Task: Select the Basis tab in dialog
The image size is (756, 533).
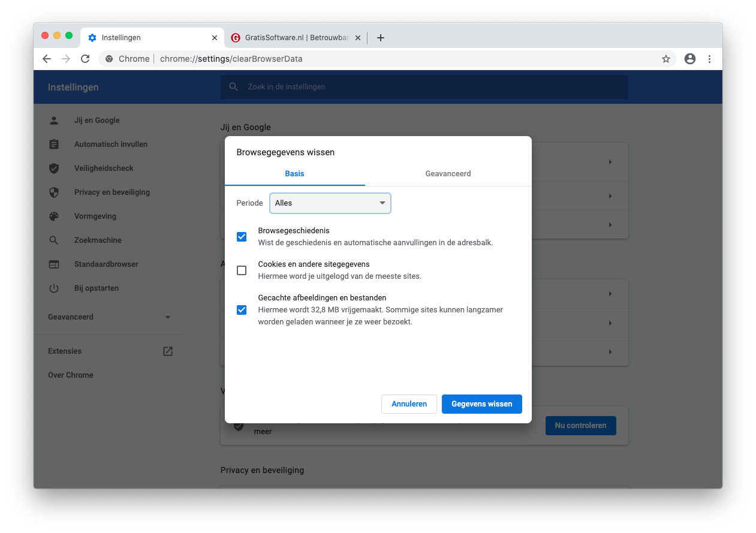Action: click(x=294, y=174)
